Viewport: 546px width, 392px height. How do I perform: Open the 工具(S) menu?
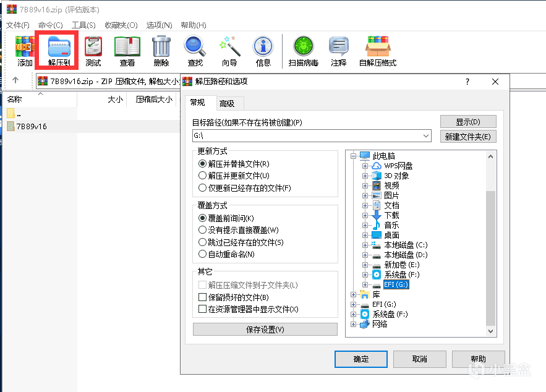pos(83,25)
